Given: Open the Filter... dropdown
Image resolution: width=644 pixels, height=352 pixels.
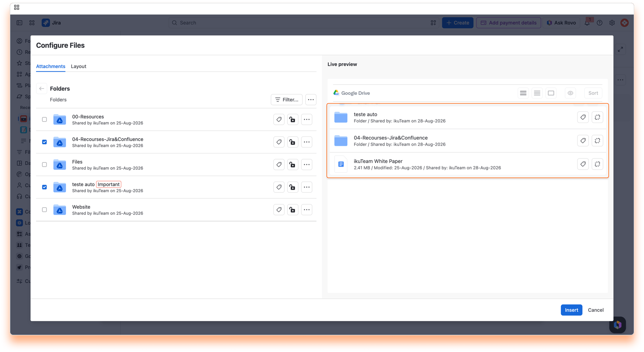Looking at the screenshot, I should [287, 100].
